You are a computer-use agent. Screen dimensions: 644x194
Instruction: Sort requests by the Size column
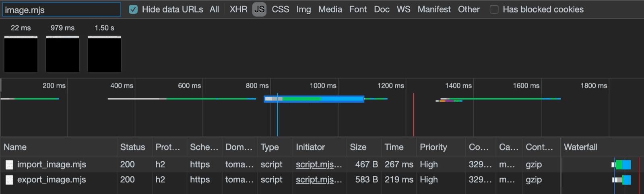[x=358, y=147]
